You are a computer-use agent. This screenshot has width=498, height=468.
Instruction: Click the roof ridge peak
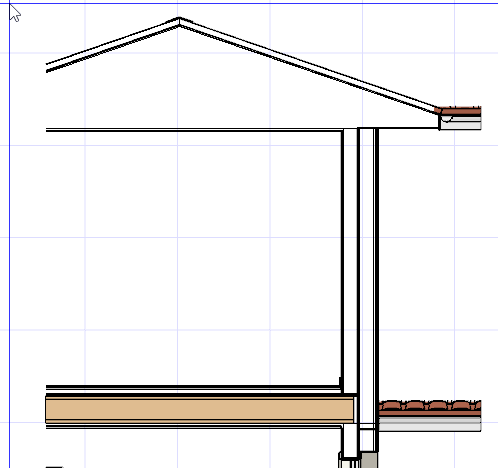tap(179, 22)
